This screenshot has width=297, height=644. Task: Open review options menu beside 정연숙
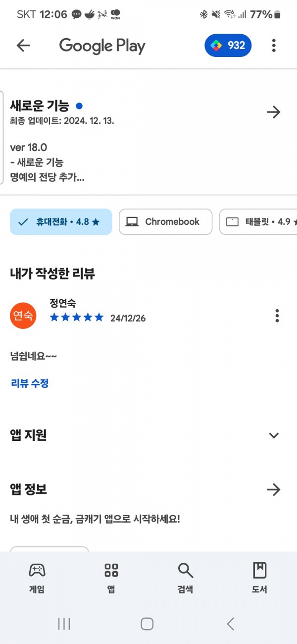click(x=277, y=316)
